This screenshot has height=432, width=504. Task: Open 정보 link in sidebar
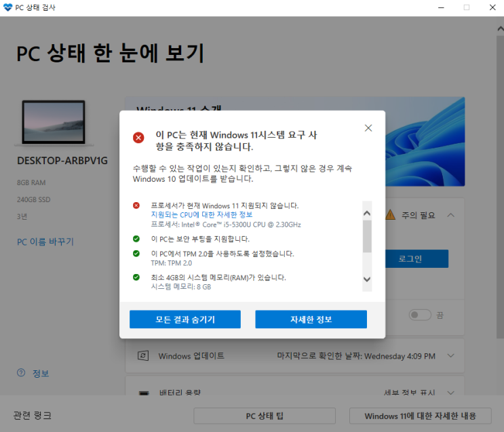coord(41,374)
